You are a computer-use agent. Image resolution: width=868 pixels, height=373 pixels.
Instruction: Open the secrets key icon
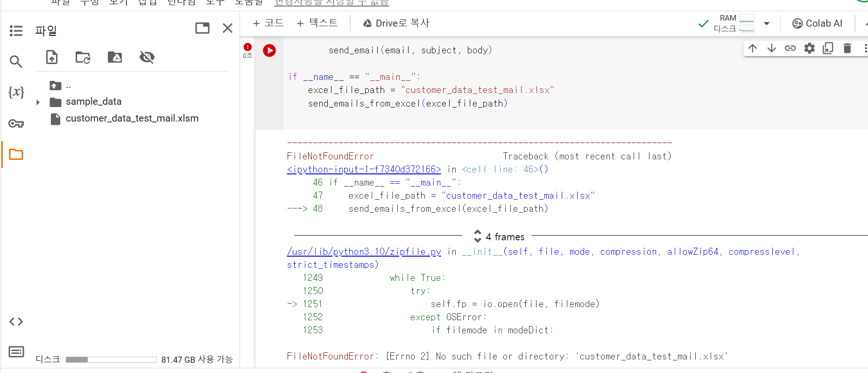pos(16,123)
